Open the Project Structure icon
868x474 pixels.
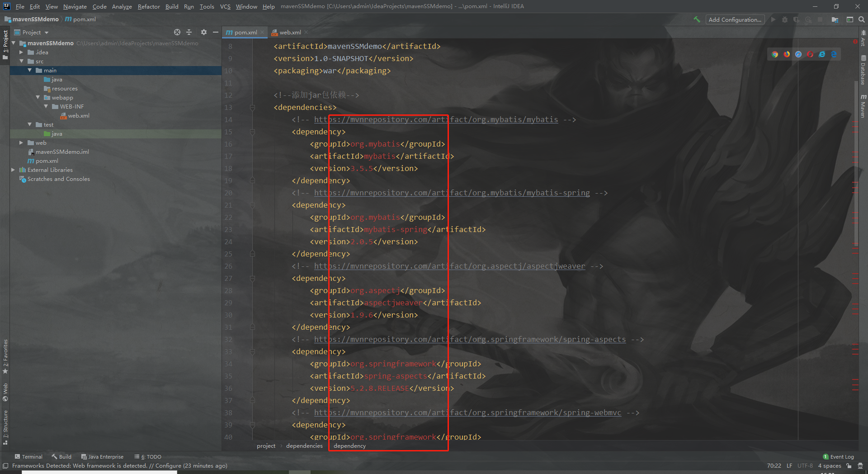pyautogui.click(x=835, y=19)
